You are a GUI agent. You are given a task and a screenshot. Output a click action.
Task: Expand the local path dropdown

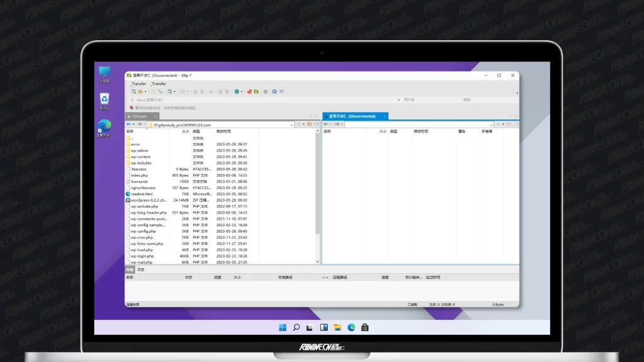(x=292, y=124)
